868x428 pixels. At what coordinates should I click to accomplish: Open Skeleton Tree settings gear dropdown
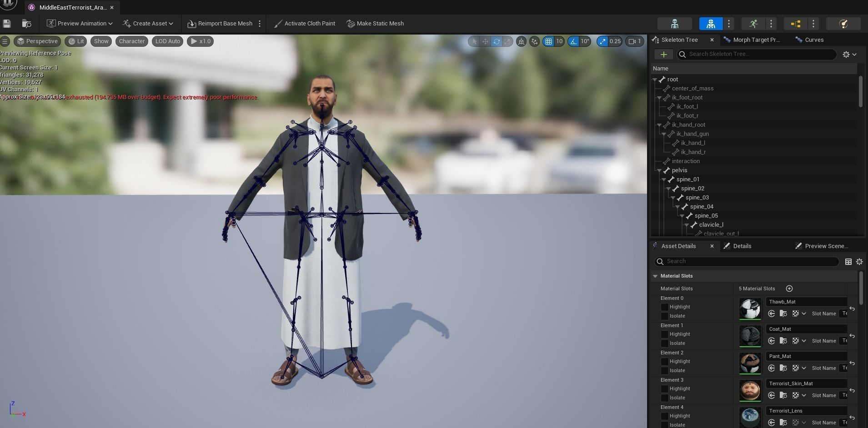click(849, 55)
